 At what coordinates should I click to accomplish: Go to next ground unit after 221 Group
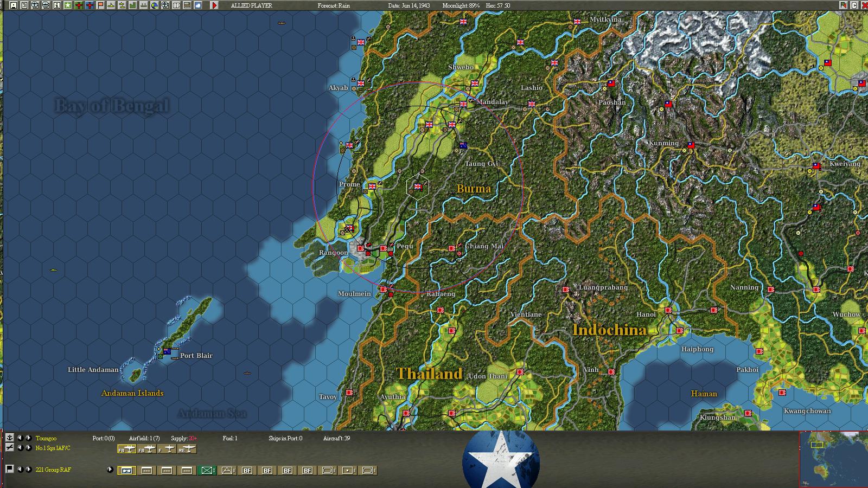click(28, 469)
